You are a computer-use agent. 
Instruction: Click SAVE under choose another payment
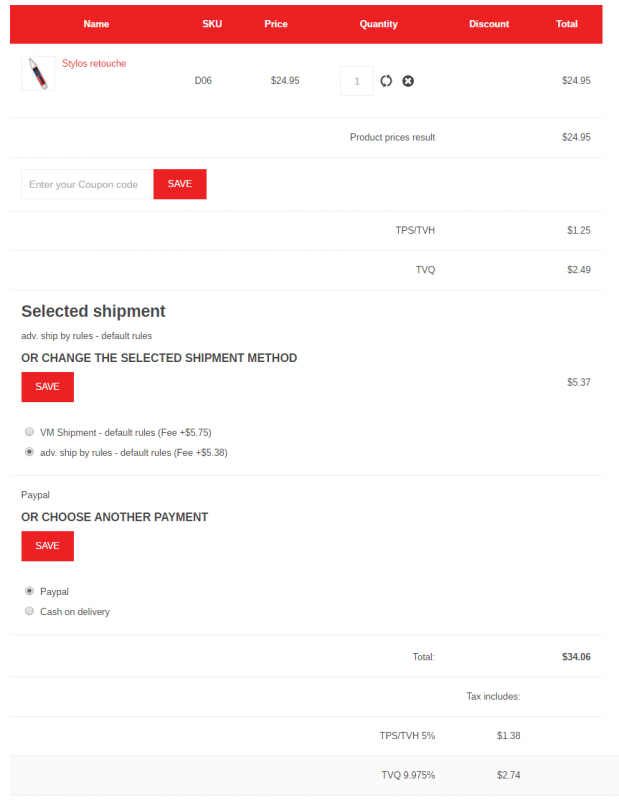47,546
